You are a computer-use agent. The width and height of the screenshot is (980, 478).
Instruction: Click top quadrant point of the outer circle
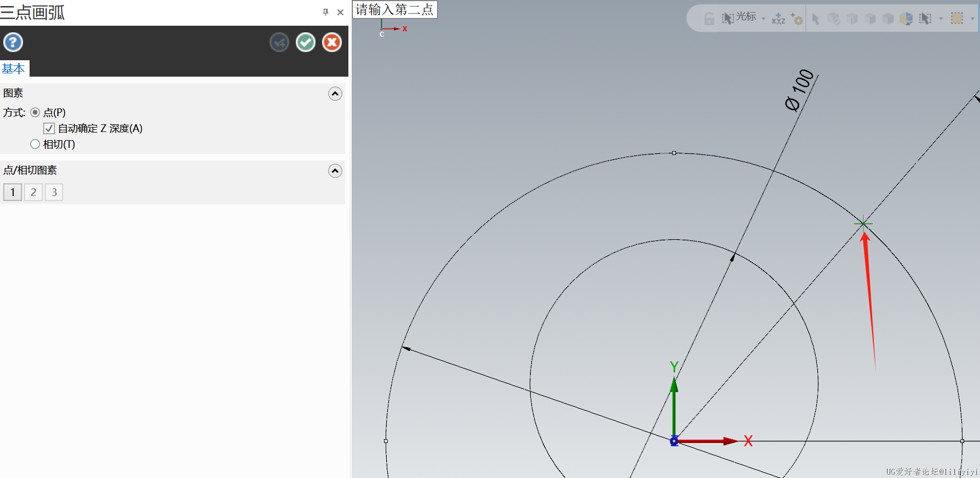pos(674,153)
